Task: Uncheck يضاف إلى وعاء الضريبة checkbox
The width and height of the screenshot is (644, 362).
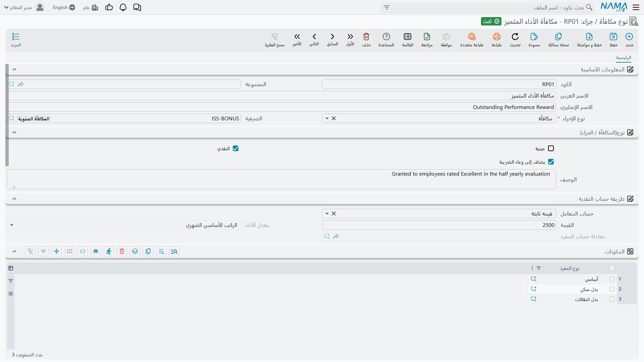Action: pos(551,162)
